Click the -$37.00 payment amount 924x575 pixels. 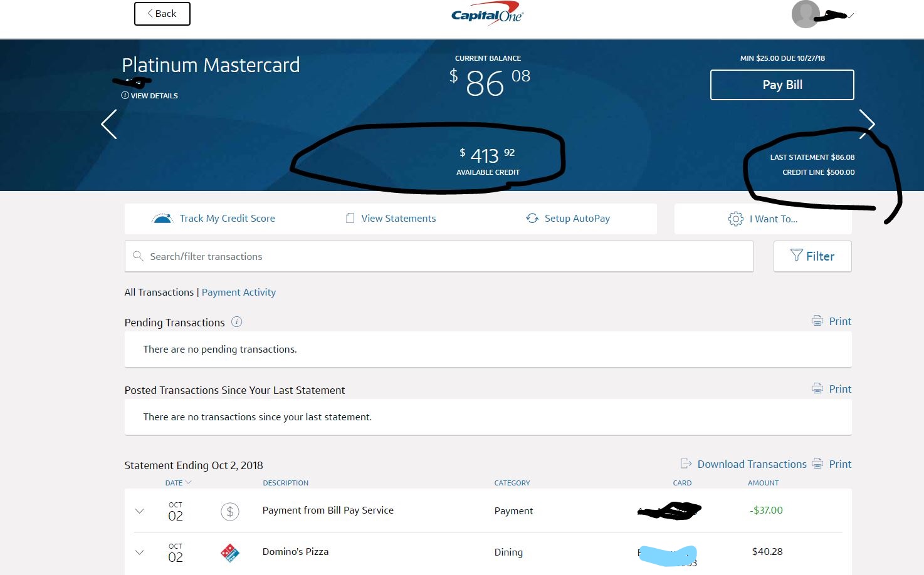point(766,510)
